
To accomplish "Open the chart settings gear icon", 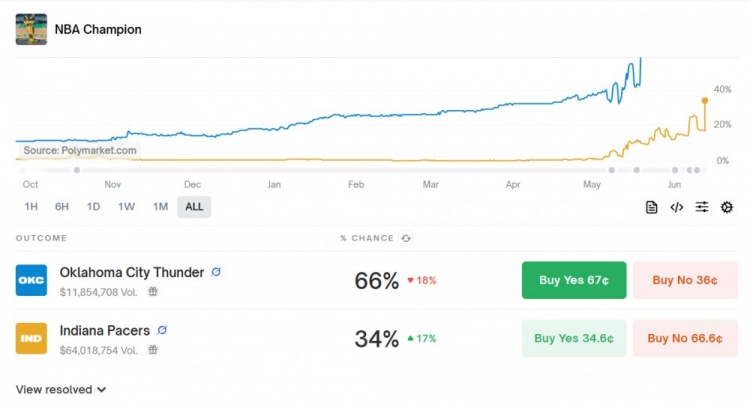I will click(727, 207).
